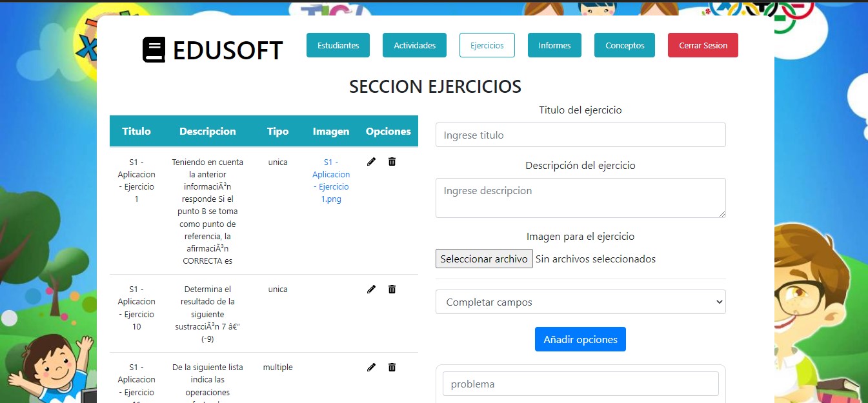The image size is (868, 403).
Task: Select the Ejercicios nav tab
Action: click(487, 45)
